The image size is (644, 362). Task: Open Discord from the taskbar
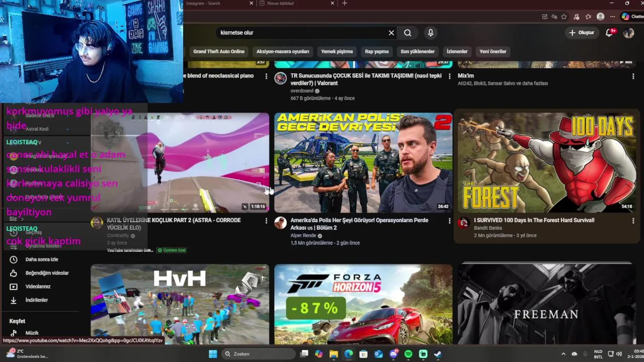click(393, 354)
